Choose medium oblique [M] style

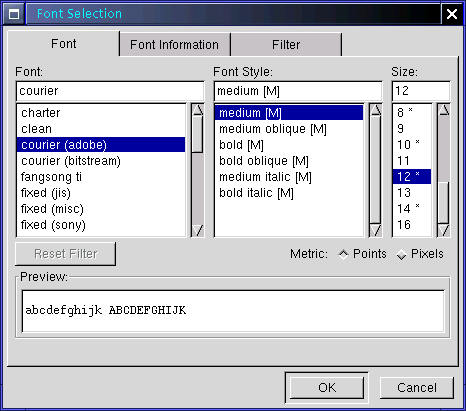pos(289,129)
